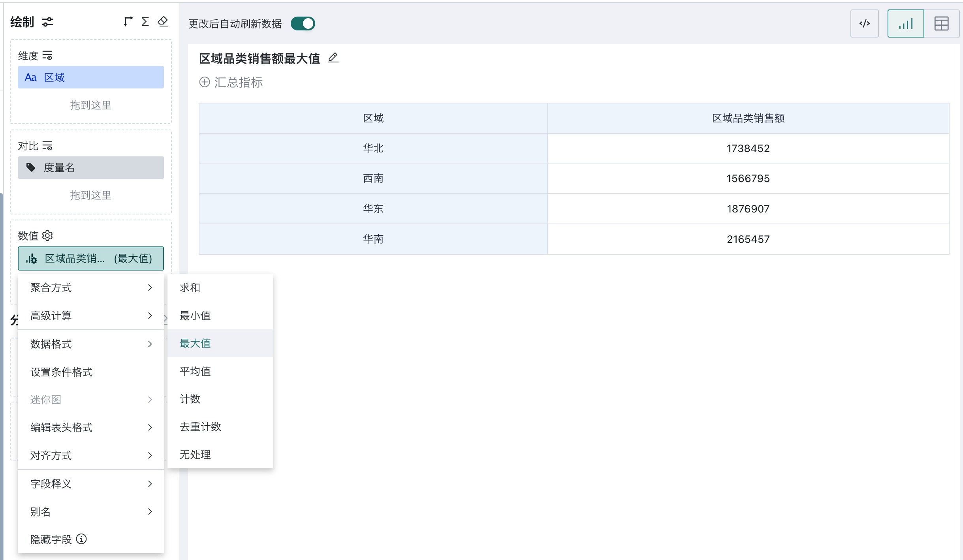
Task: Click the info icon next to 隐藏字段
Action: [x=81, y=539]
